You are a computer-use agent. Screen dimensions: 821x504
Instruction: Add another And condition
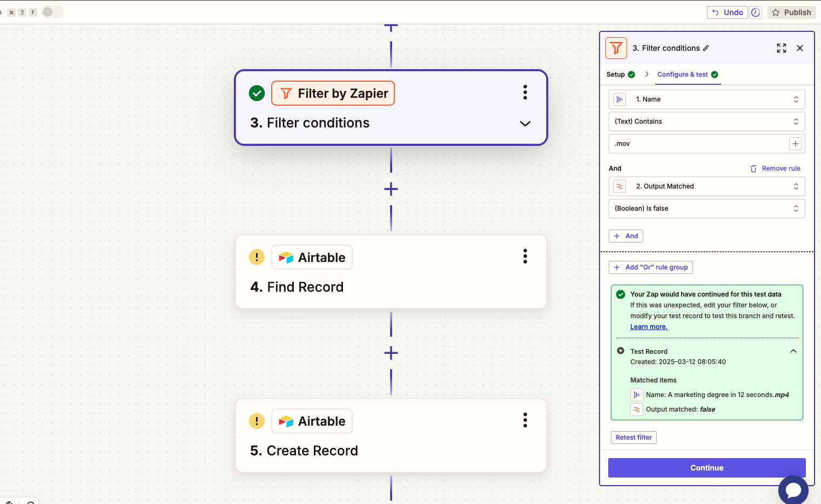pos(626,236)
